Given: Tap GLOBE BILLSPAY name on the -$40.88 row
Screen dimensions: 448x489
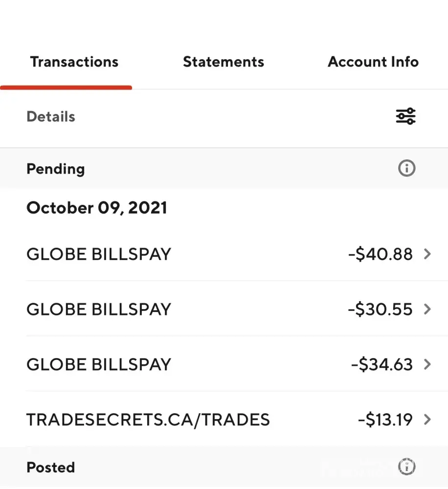Looking at the screenshot, I should point(99,254).
